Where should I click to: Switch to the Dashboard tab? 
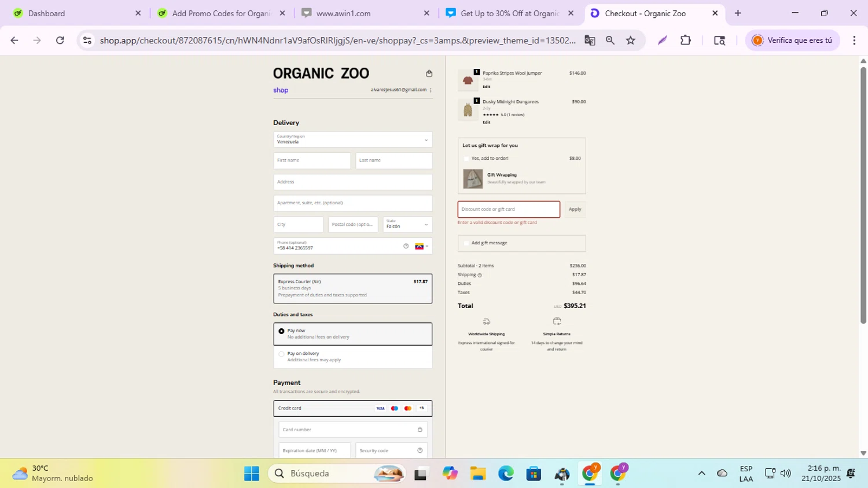pos(77,13)
